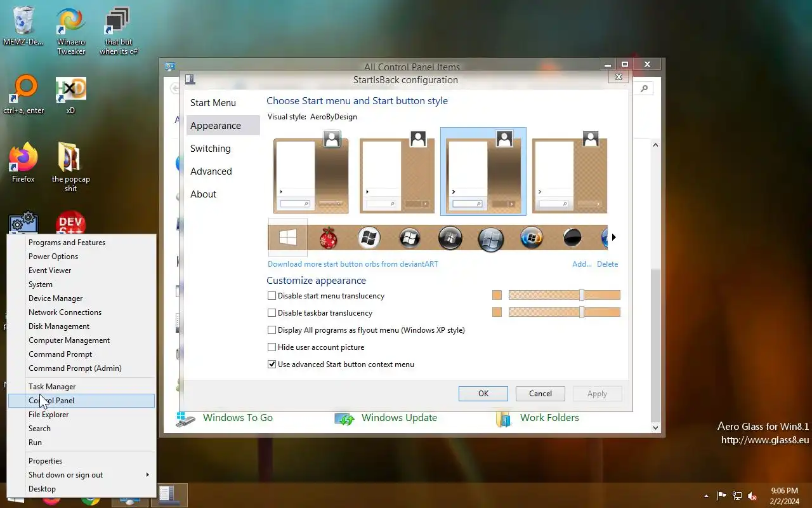Click the search magnifier in Control Panel window
The image size is (812, 508).
[x=644, y=89]
